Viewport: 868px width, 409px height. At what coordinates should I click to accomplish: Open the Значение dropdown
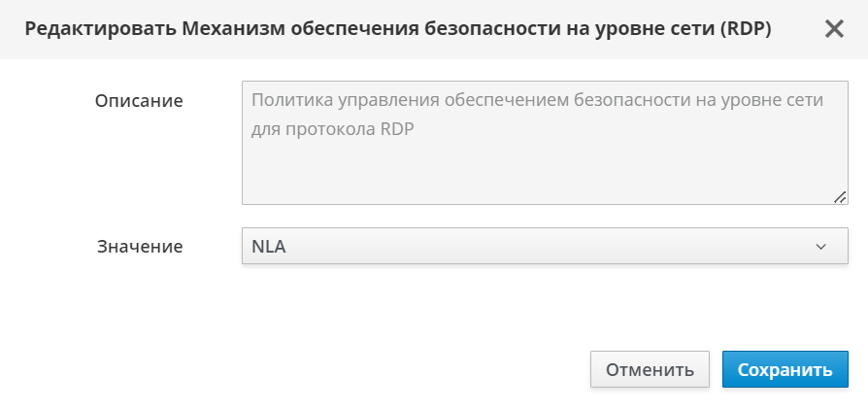coord(544,246)
